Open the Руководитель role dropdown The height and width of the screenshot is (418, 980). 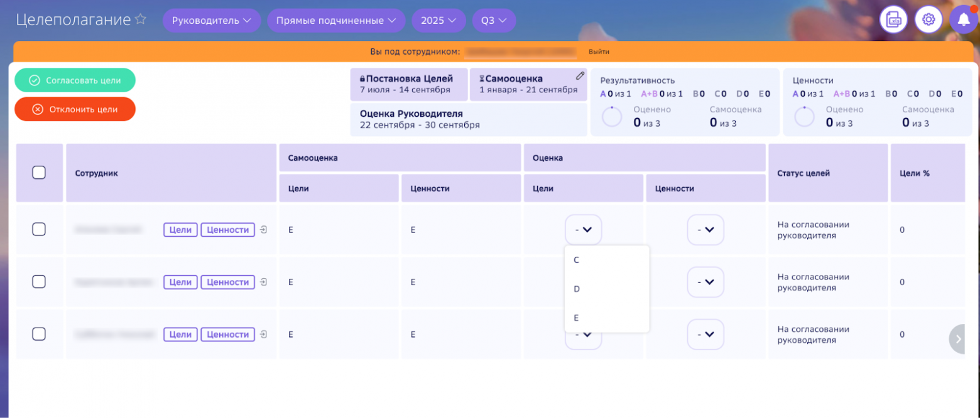pyautogui.click(x=212, y=21)
